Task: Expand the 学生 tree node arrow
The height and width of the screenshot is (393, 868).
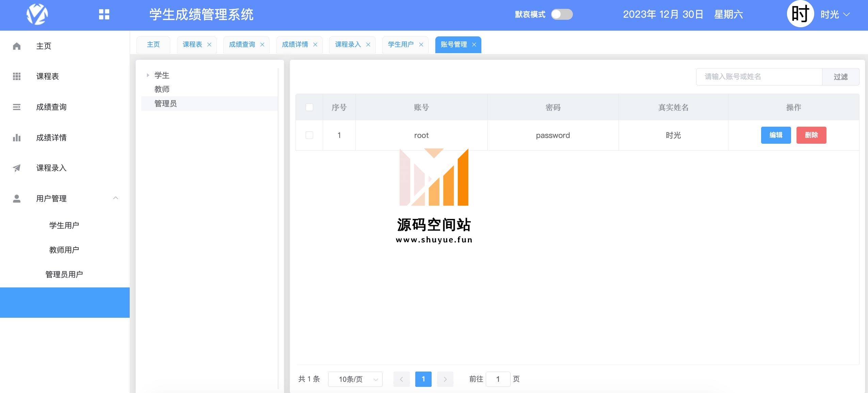Action: 148,75
